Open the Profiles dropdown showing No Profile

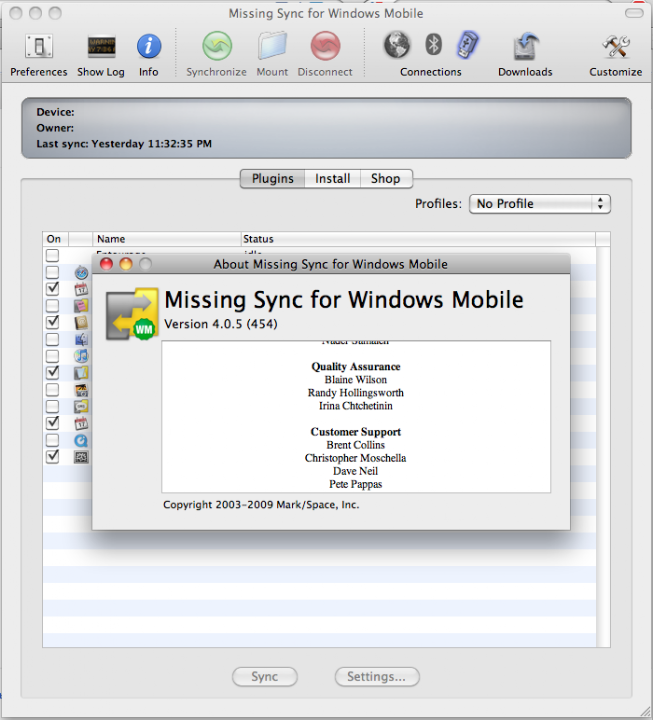click(540, 204)
